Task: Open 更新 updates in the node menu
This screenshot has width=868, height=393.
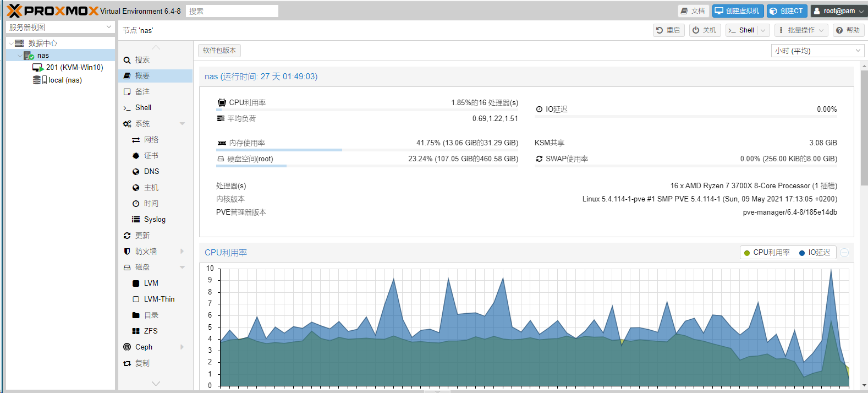Action: pyautogui.click(x=156, y=236)
